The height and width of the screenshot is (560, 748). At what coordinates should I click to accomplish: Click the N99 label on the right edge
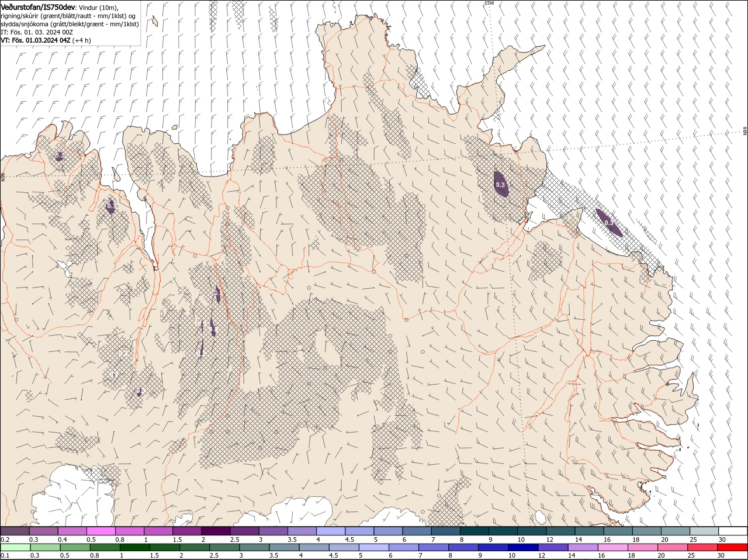[x=745, y=131]
